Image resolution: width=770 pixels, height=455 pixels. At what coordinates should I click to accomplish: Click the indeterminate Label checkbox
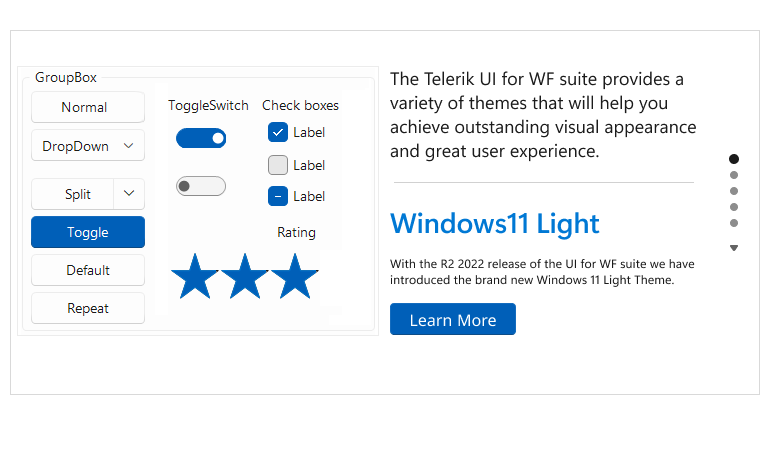(x=277, y=196)
